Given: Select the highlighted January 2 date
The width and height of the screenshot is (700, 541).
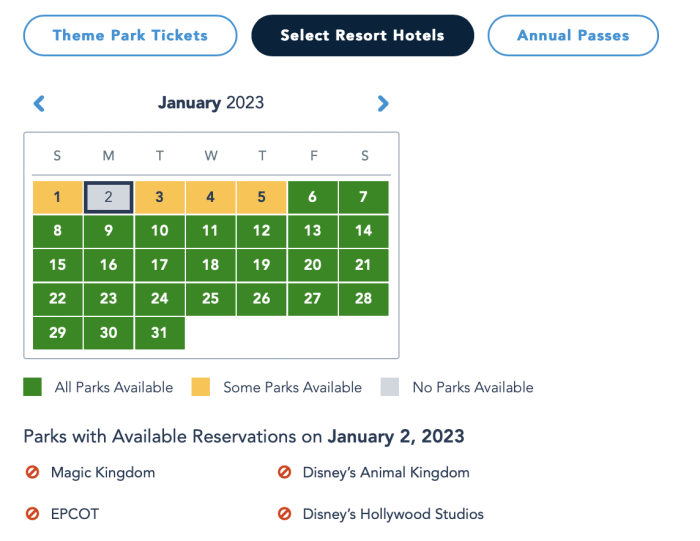Looking at the screenshot, I should coord(108,197).
